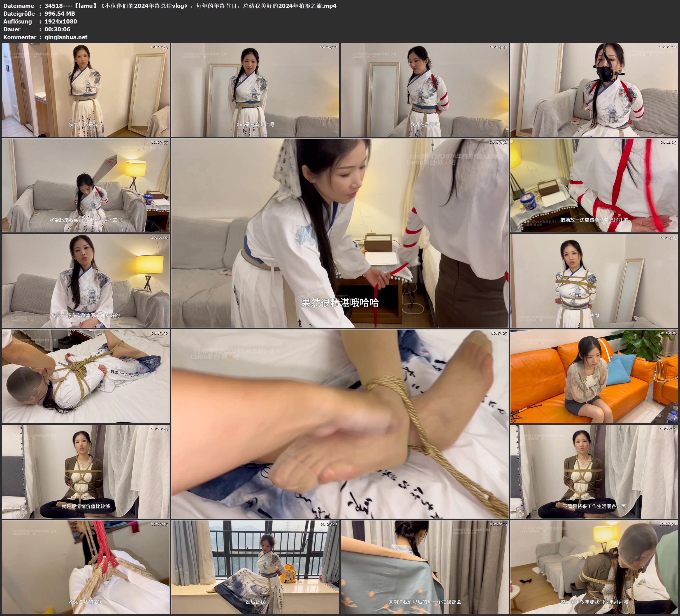Select the 00:07:55 sofa and lamp frame
This screenshot has height=616, width=680.
point(86,185)
